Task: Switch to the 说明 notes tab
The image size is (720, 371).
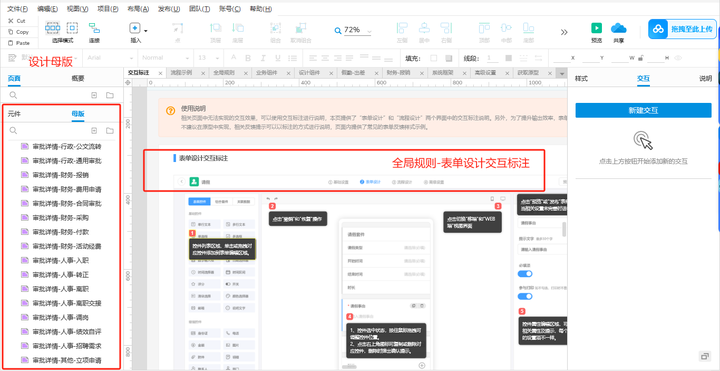Action: point(706,78)
